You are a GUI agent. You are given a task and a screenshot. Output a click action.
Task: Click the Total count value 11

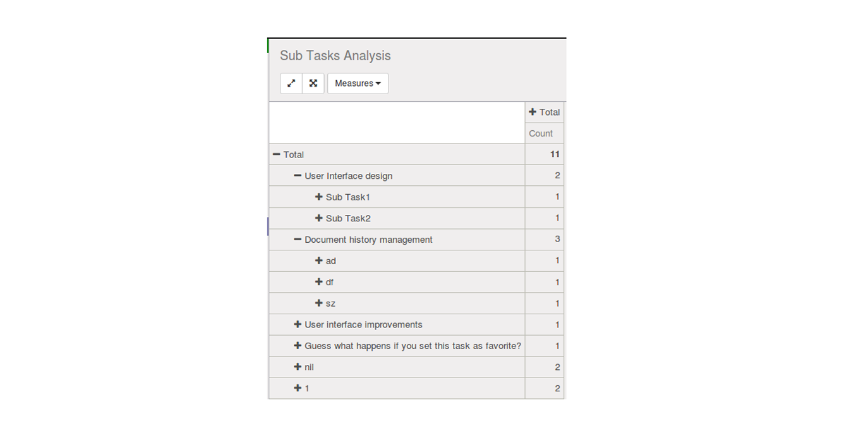(x=555, y=154)
